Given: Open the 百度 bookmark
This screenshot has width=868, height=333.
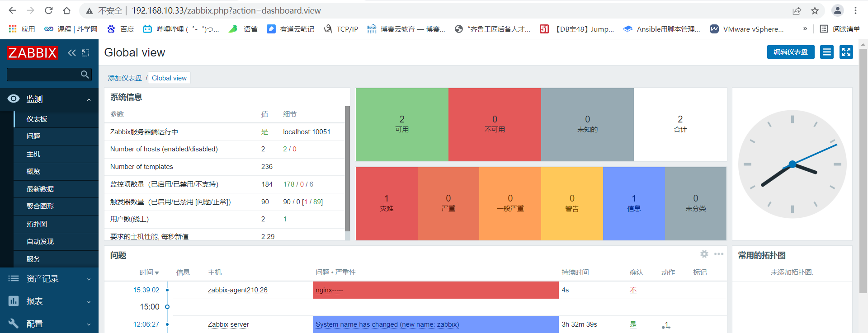Looking at the screenshot, I should tap(120, 29).
